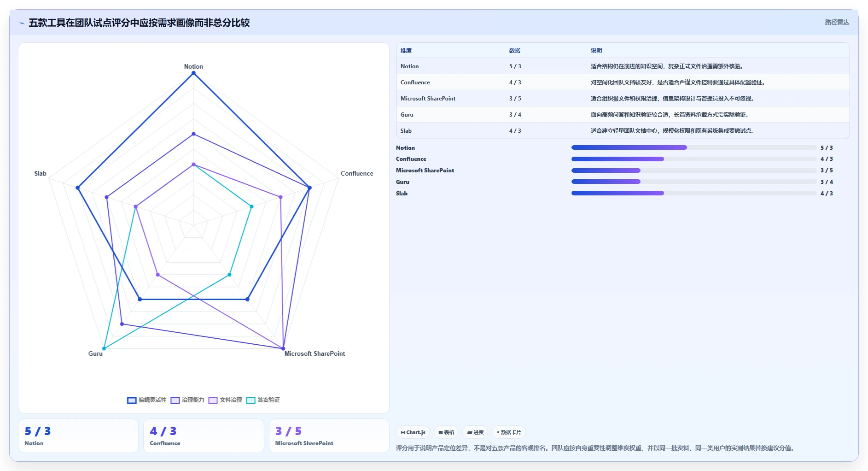Image resolution: width=868 pixels, height=471 pixels.
Task: Click the dark blue data point at Notion vertex
Action: (193, 73)
